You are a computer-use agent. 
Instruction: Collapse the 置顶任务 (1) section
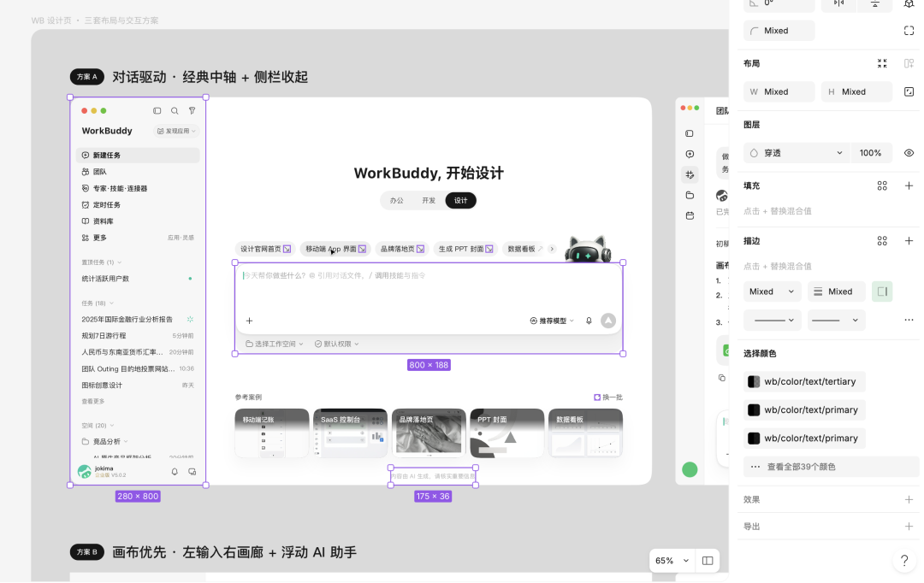pos(101,262)
